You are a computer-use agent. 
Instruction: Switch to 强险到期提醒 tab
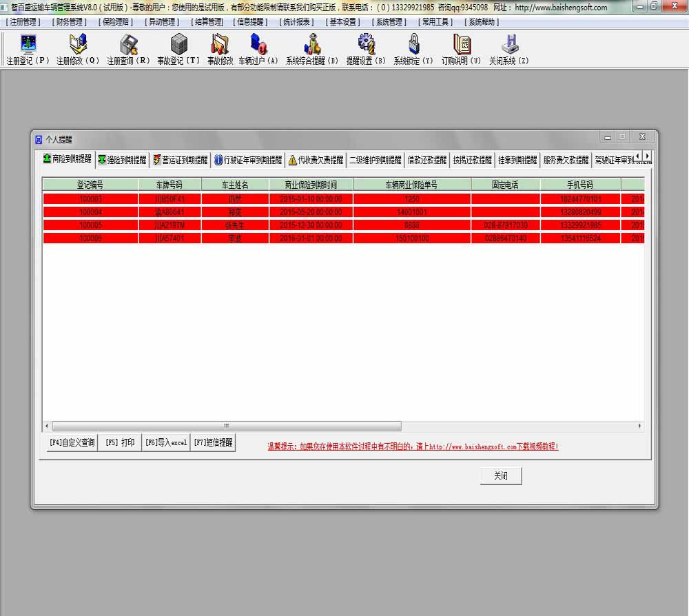click(122, 160)
